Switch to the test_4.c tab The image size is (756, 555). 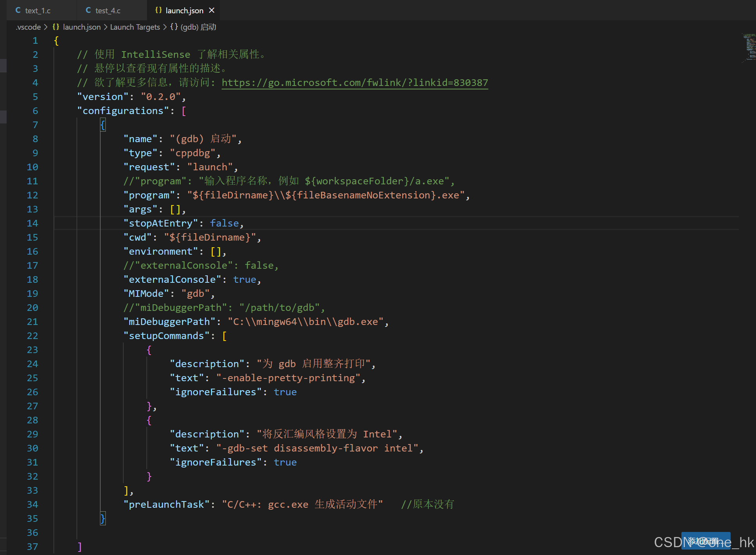[108, 11]
